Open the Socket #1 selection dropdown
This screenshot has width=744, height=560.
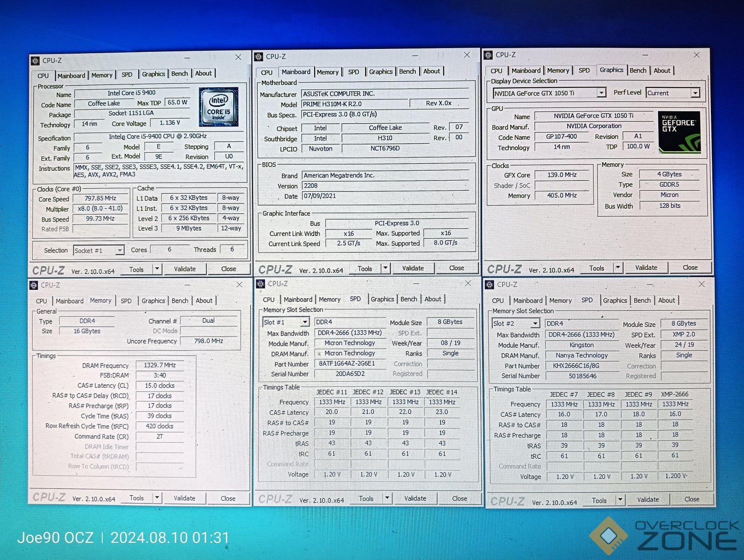click(x=120, y=251)
